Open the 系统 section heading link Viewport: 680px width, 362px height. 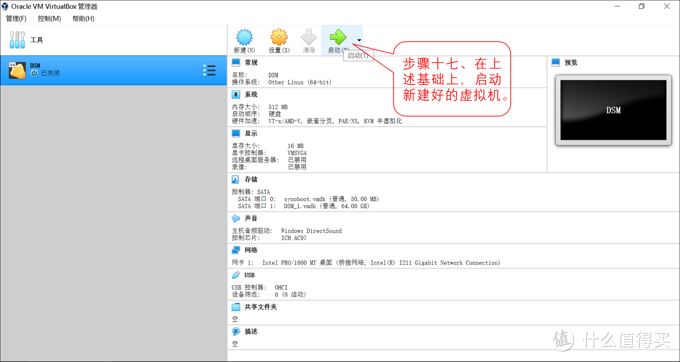251,94
